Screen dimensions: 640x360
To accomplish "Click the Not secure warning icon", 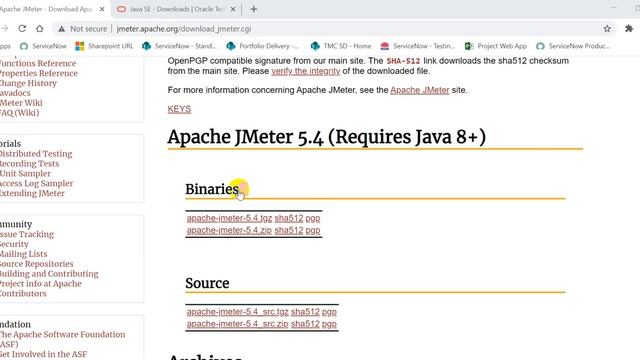I will click(x=62, y=29).
